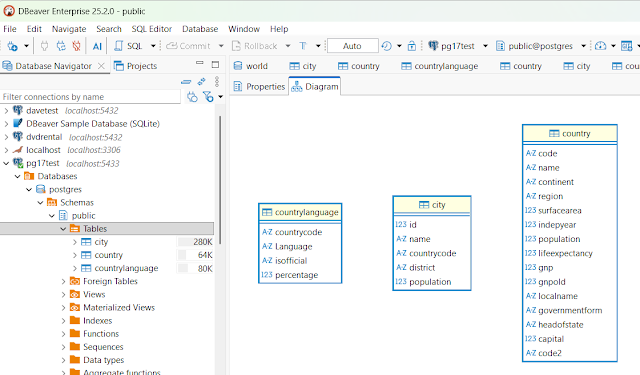Collapse the Tables folder node
640x375 pixels.
(x=63, y=229)
